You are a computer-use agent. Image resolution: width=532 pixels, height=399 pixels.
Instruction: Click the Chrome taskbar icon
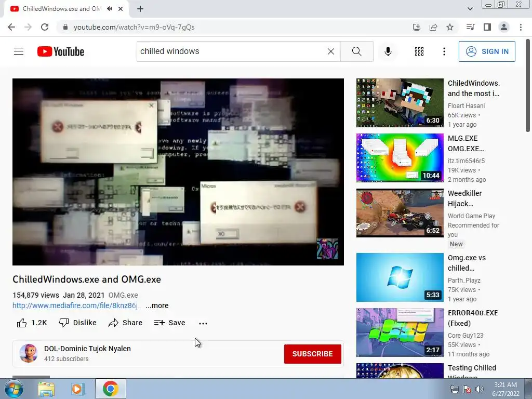111,389
